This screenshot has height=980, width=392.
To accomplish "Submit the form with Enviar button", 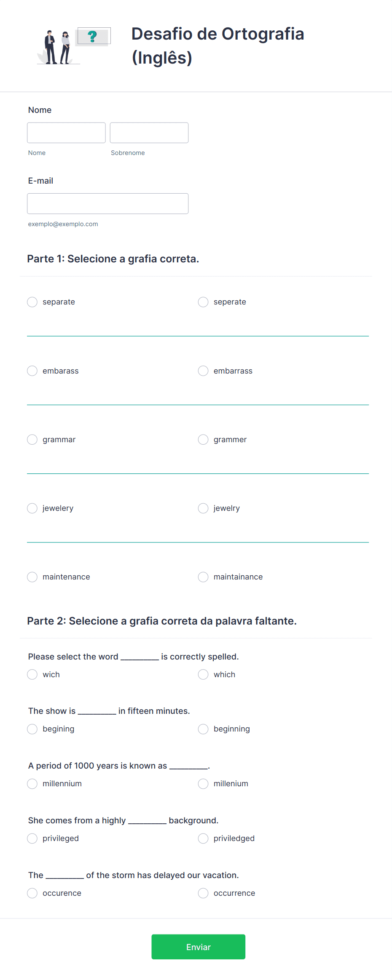I will pos(198,947).
